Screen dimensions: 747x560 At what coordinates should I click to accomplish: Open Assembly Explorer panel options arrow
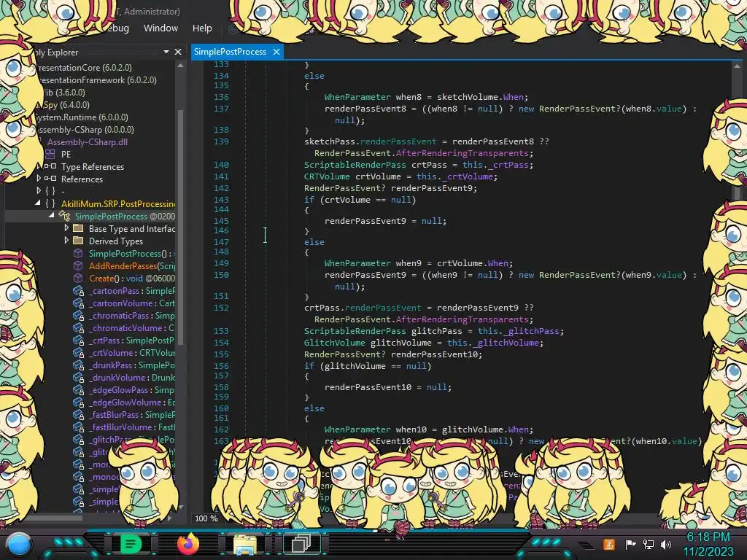click(x=166, y=52)
